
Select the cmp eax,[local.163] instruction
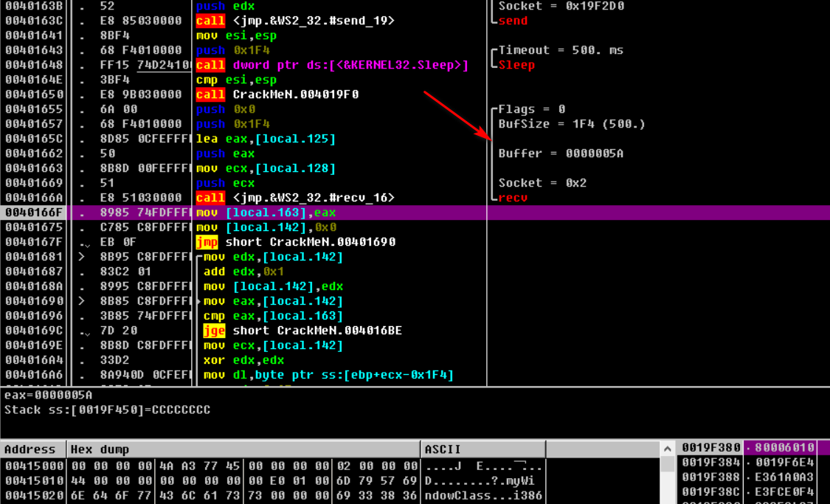(273, 316)
